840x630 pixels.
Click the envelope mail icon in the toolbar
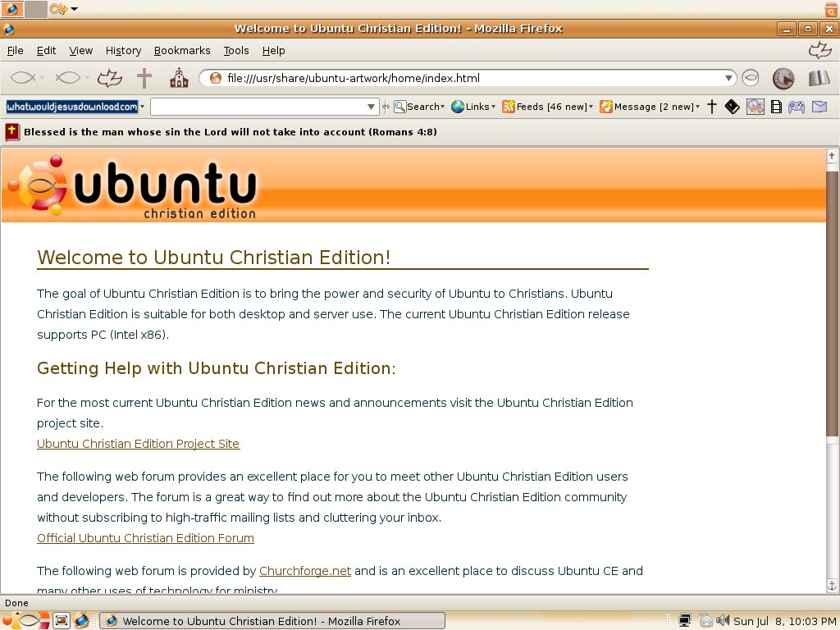pos(819,107)
